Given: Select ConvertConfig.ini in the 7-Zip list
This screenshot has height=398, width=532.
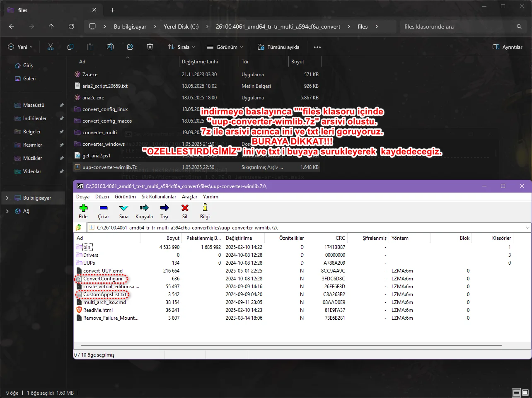Looking at the screenshot, I should [x=103, y=279].
